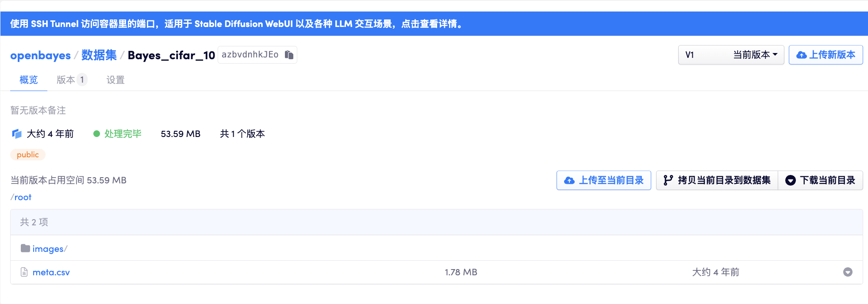The height and width of the screenshot is (304, 868).
Task: Open the 设置 tab
Action: click(115, 80)
